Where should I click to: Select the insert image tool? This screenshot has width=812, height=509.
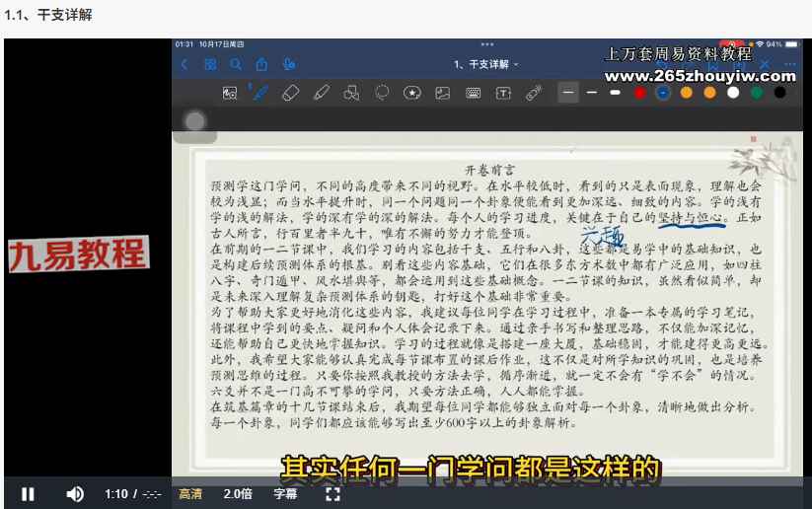443,93
